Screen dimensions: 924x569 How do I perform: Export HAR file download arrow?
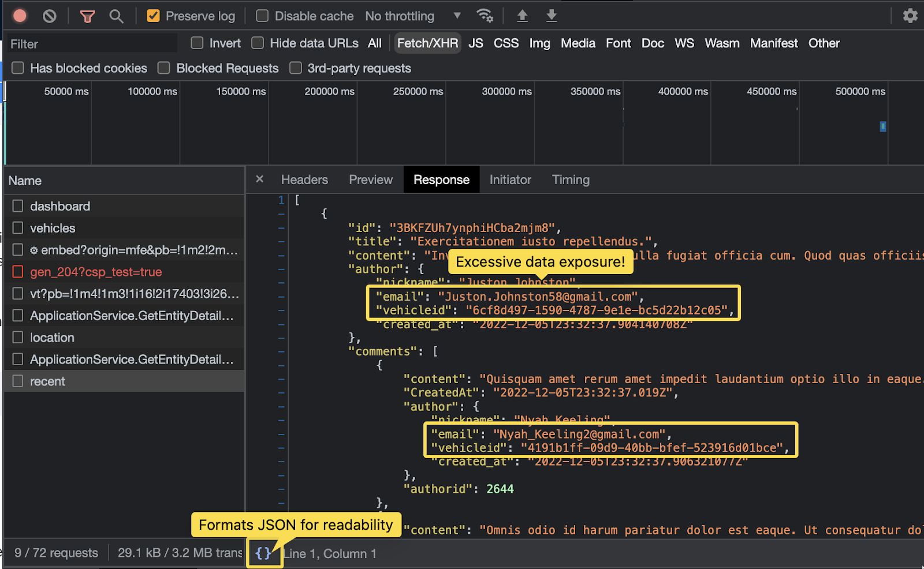pos(552,16)
